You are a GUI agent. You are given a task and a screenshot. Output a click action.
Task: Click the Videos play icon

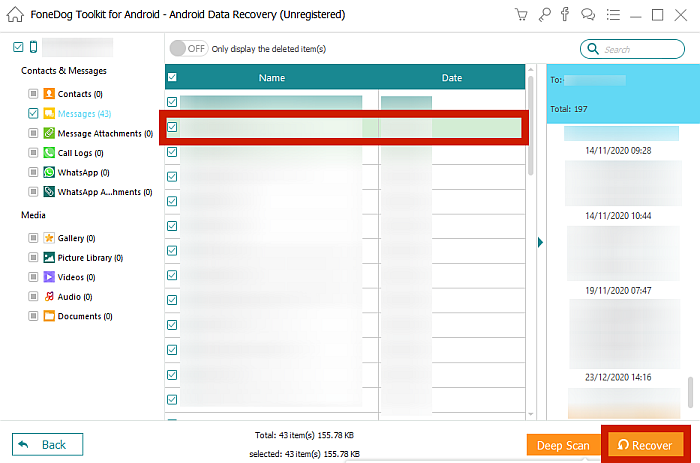point(49,277)
